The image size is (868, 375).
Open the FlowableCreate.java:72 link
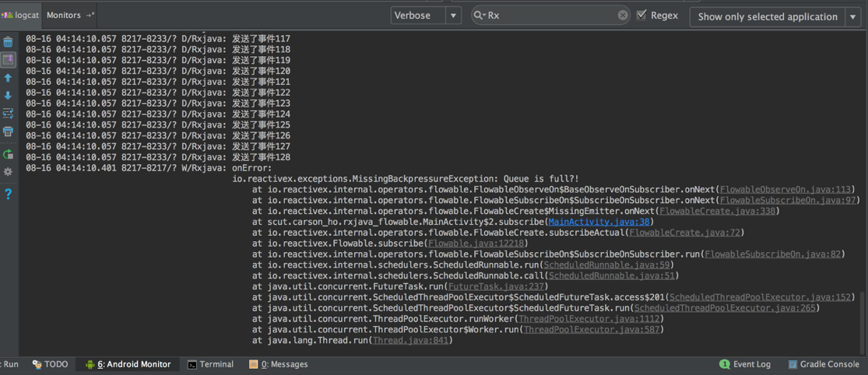(x=684, y=233)
